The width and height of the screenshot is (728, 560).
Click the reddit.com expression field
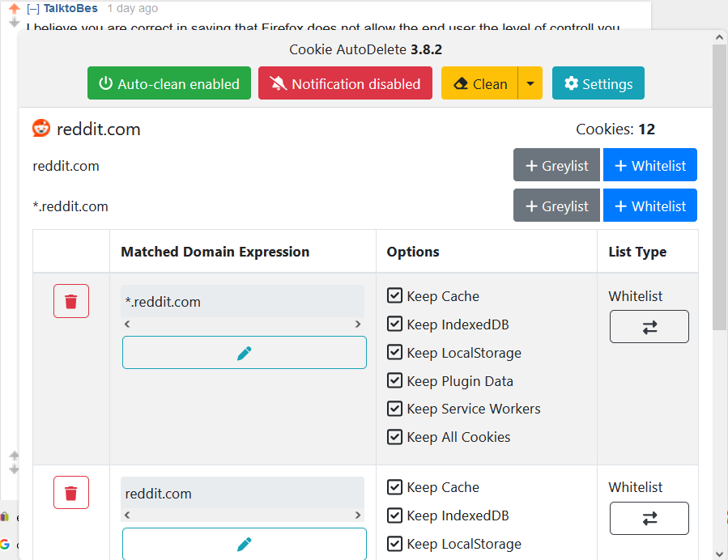click(x=242, y=493)
